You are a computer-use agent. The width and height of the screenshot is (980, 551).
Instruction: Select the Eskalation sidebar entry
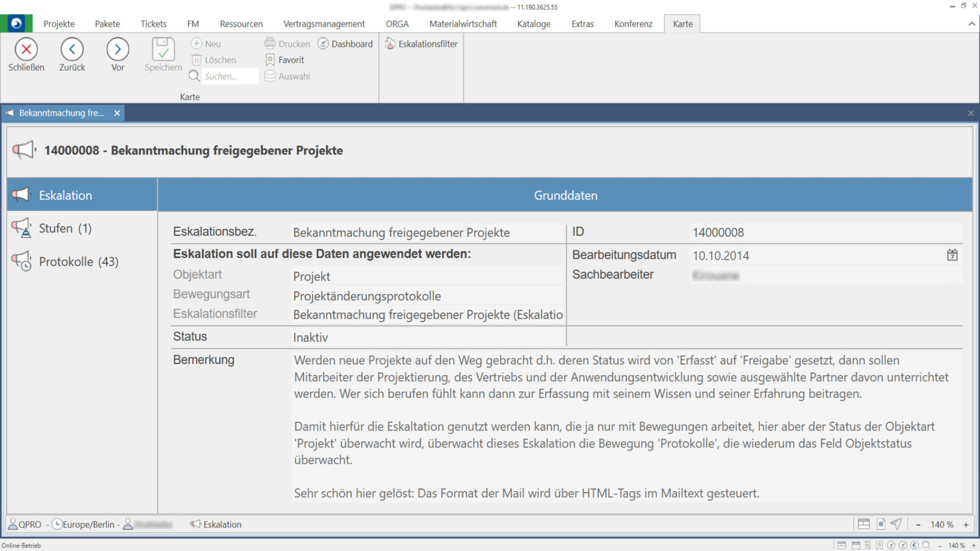point(65,195)
